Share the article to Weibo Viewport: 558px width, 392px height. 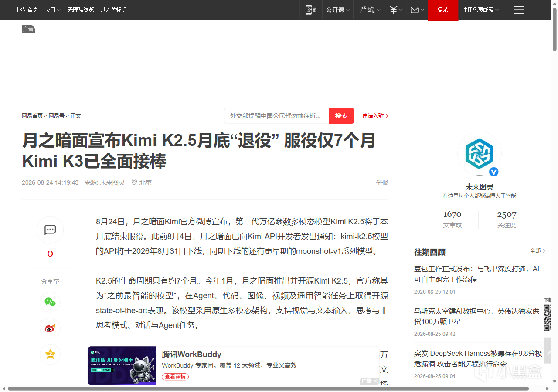coord(50,328)
